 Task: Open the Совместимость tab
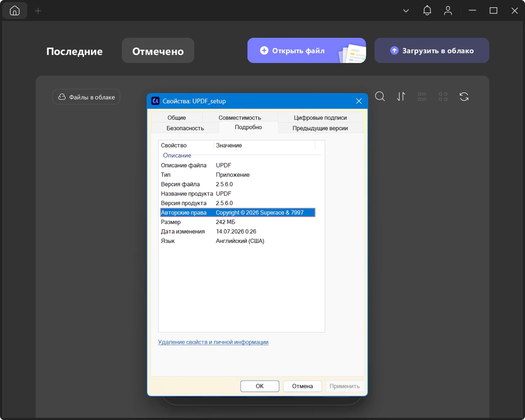click(240, 117)
